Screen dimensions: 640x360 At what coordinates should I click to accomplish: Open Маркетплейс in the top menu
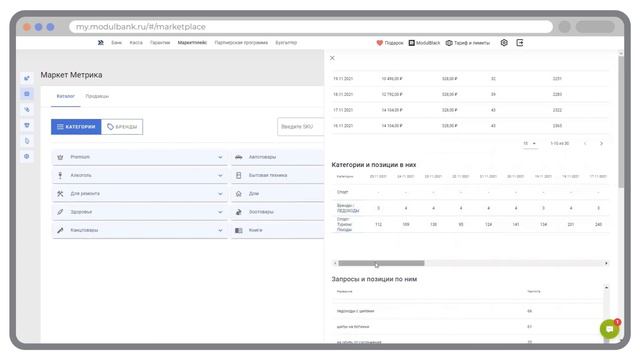[x=192, y=43]
